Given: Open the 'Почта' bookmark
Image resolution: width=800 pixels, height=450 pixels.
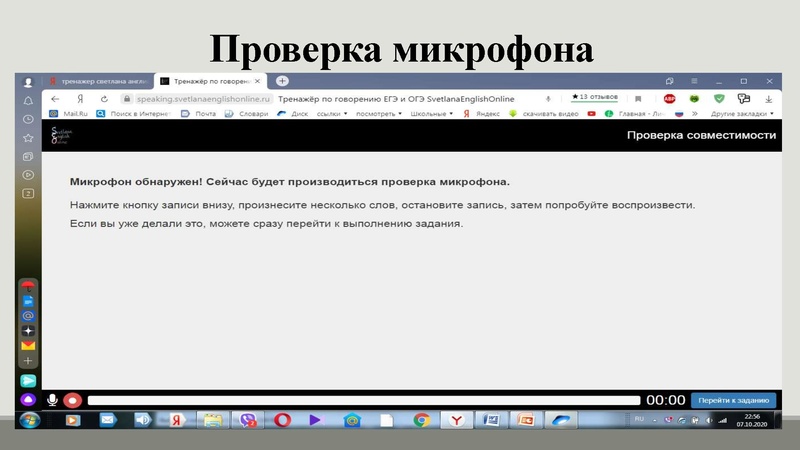Looking at the screenshot, I should 198,114.
